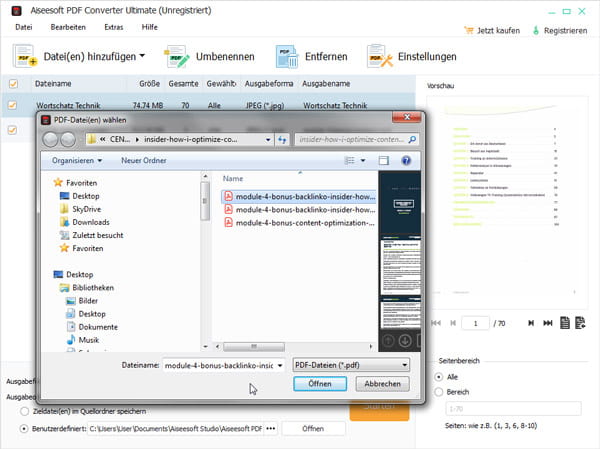Toggle the select-all checkbox in file list header
This screenshot has width=600, height=449.
[13, 83]
